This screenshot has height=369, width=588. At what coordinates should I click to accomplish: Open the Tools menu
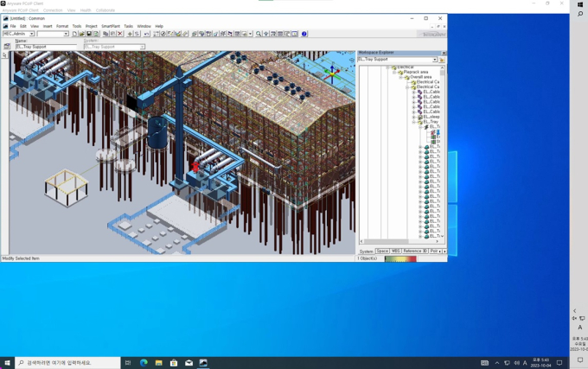[x=77, y=26]
